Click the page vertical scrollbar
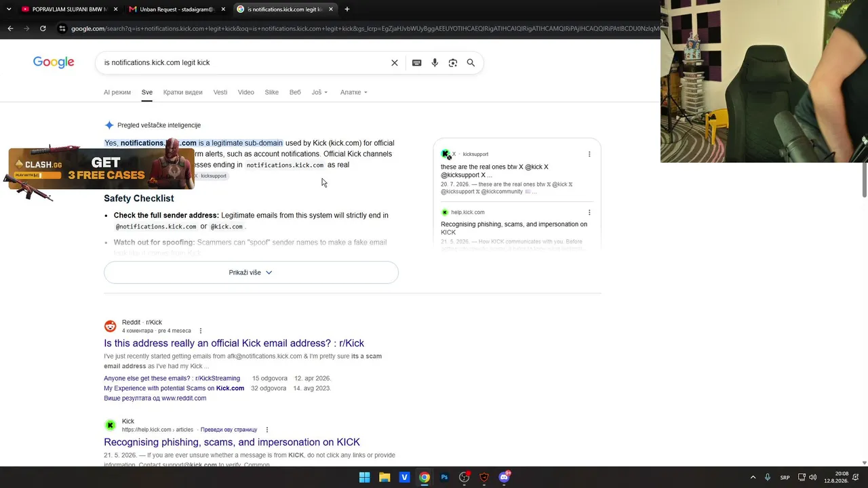This screenshot has height=488, width=868. click(x=865, y=180)
